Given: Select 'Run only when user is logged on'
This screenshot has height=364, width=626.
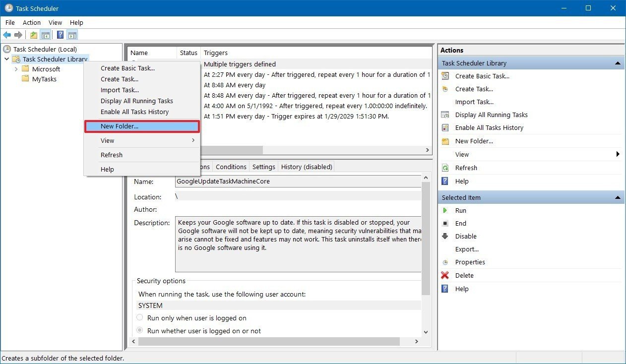Looking at the screenshot, I should (140, 318).
